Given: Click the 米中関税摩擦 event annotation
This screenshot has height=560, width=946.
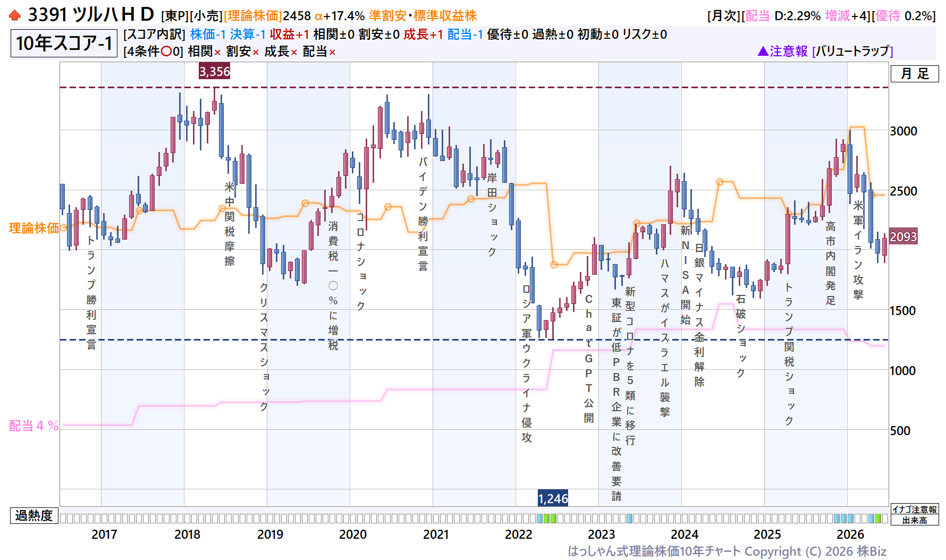Looking at the screenshot, I should click(x=230, y=224).
